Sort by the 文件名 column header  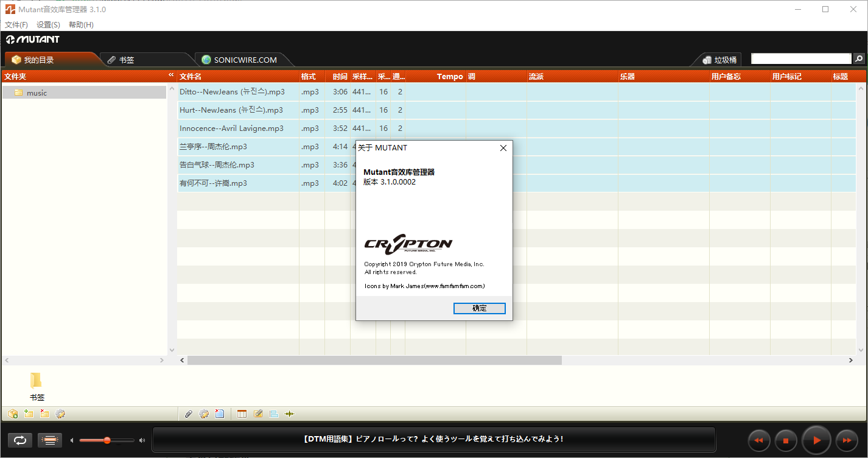[x=238, y=77]
